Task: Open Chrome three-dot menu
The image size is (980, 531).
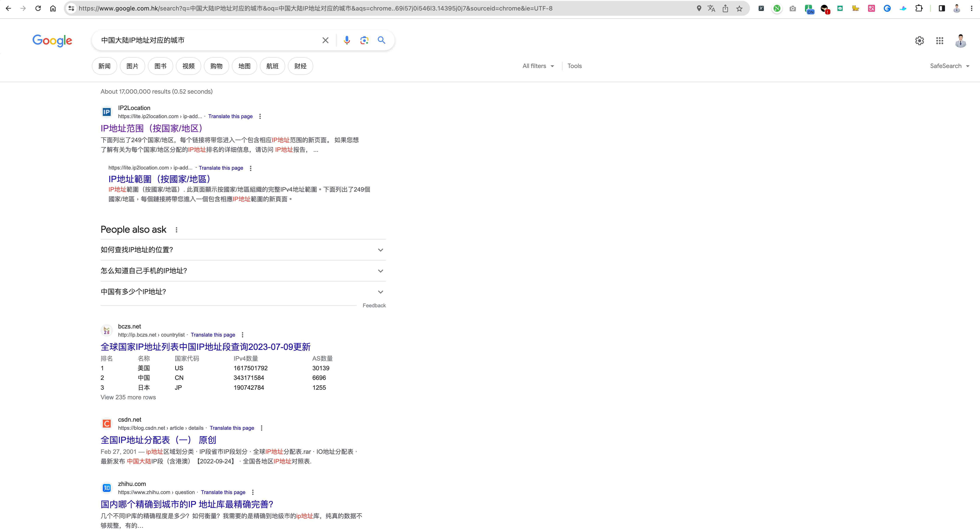Action: click(x=972, y=8)
